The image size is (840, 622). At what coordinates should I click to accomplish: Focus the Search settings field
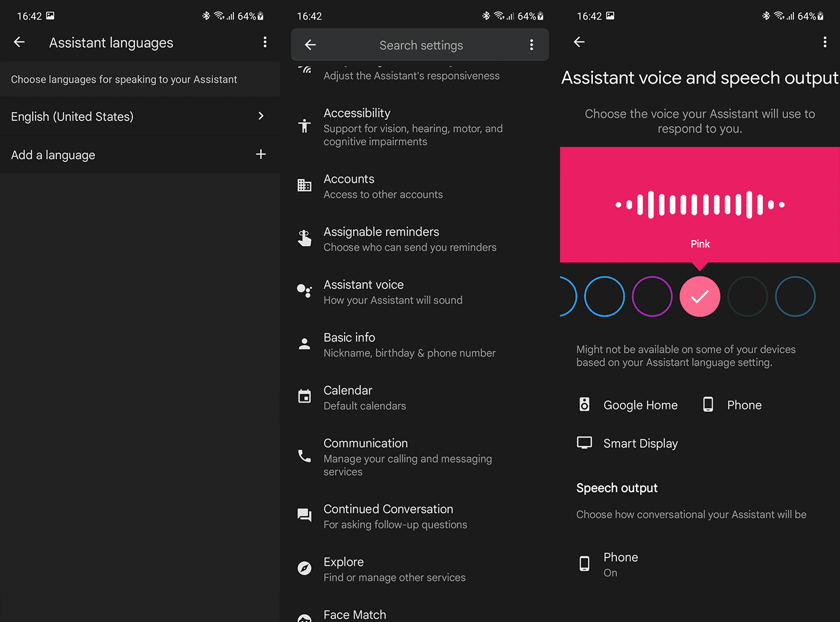tap(421, 45)
